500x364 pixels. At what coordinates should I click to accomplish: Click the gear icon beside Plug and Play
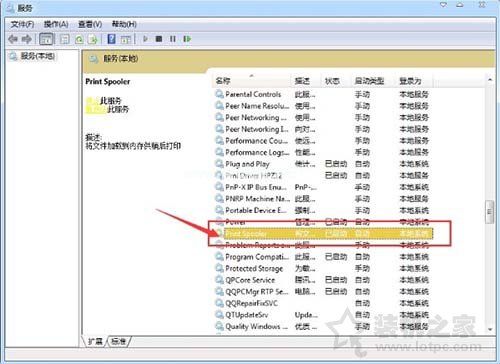219,164
